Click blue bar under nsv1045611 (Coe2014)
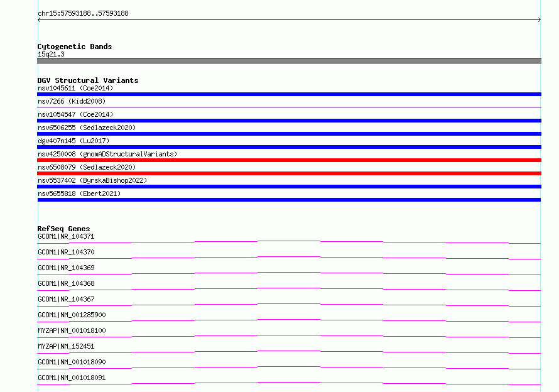 (x=289, y=94)
